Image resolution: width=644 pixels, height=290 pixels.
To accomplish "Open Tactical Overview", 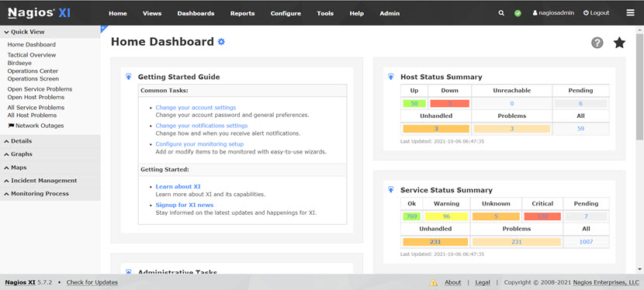I will point(32,55).
